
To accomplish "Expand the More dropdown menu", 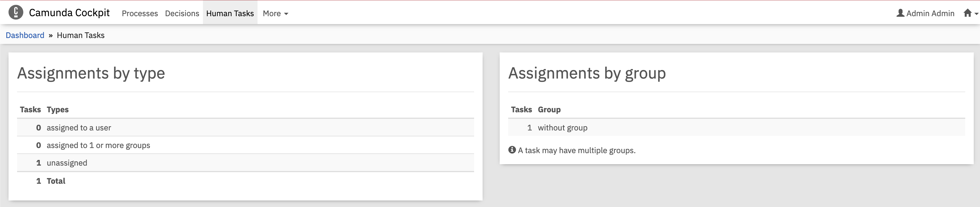I will pos(275,13).
